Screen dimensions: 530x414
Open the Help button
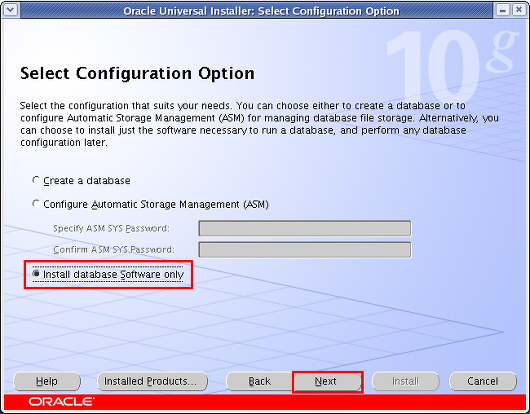point(47,381)
